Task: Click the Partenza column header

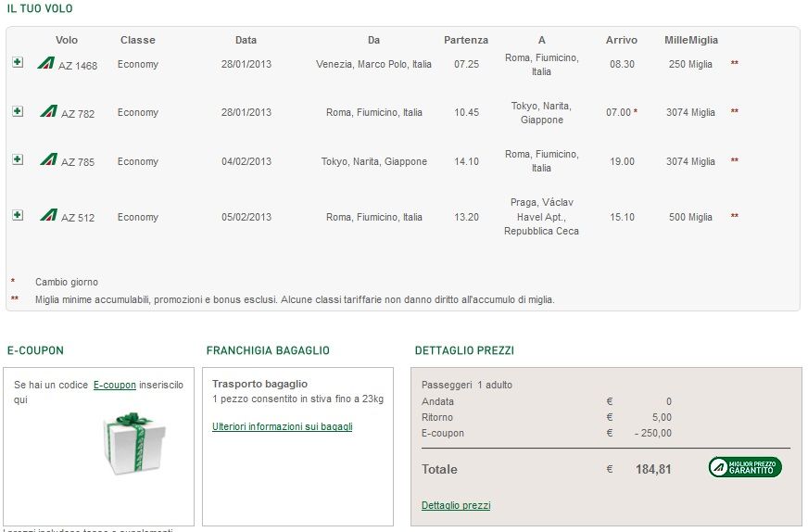Action: pyautogui.click(x=466, y=40)
